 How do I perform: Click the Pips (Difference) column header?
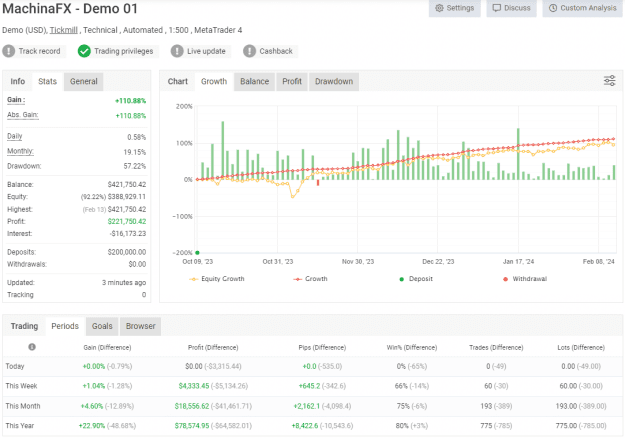[x=322, y=348]
